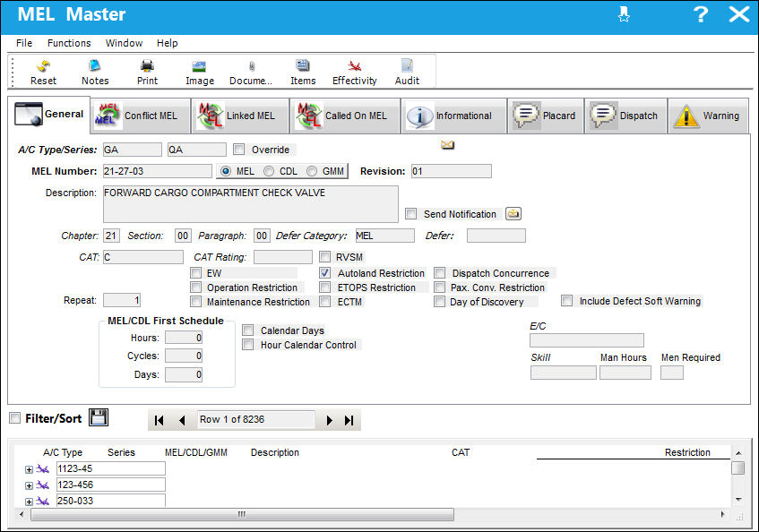Click the envelope icon near Override
759x532 pixels.
(x=447, y=144)
